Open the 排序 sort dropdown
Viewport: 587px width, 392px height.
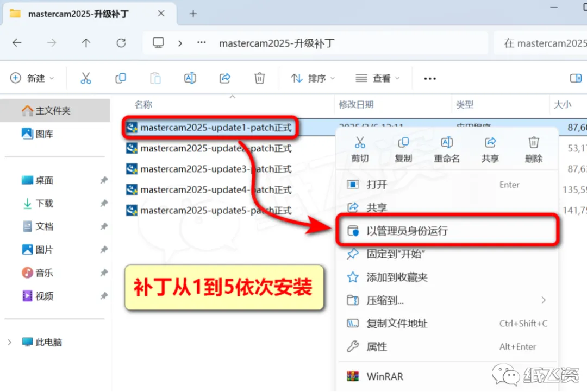click(x=313, y=78)
